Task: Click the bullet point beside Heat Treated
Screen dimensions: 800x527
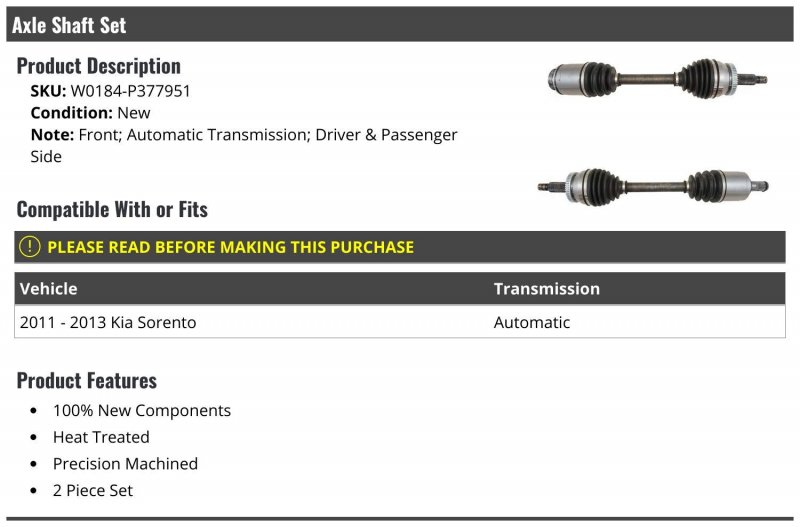Action: pyautogui.click(x=34, y=437)
